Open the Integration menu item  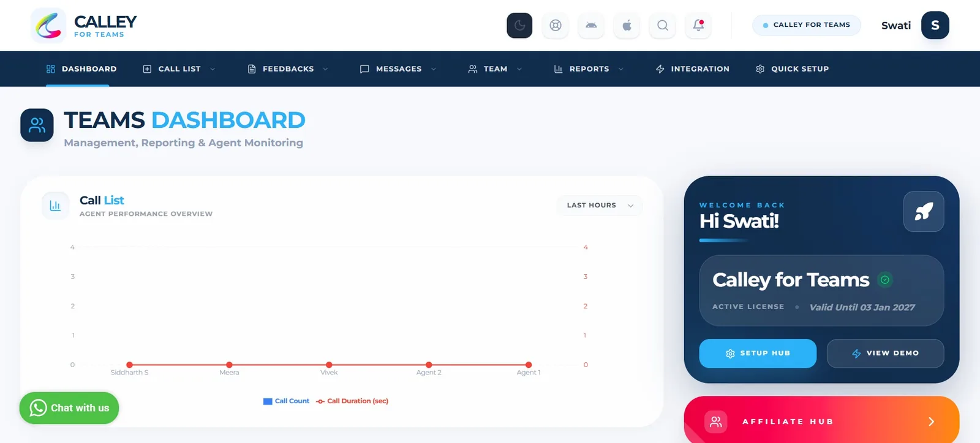[x=692, y=69]
